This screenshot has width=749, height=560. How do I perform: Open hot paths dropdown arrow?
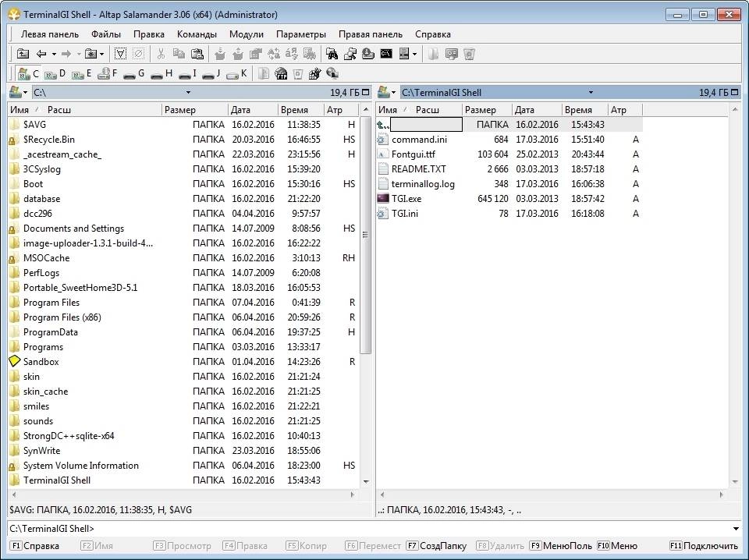coord(101,54)
